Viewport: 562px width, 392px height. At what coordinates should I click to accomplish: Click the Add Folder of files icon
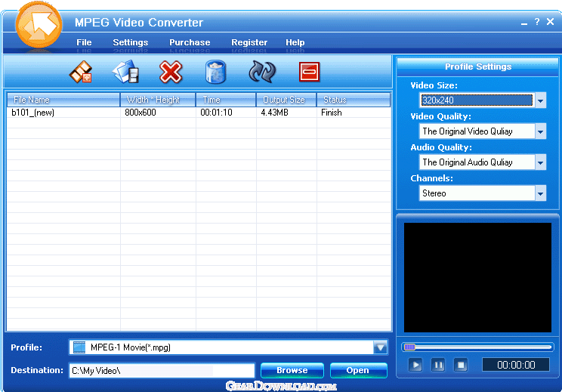(126, 72)
